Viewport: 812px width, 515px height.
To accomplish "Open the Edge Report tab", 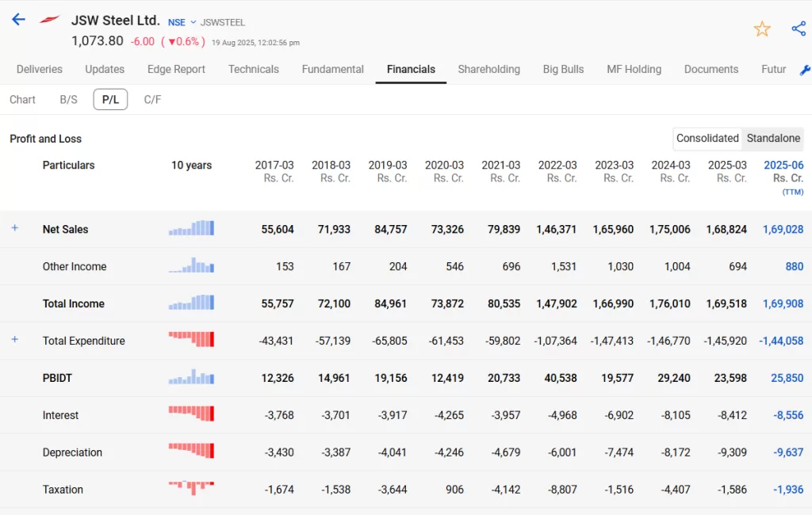I will 176,70.
